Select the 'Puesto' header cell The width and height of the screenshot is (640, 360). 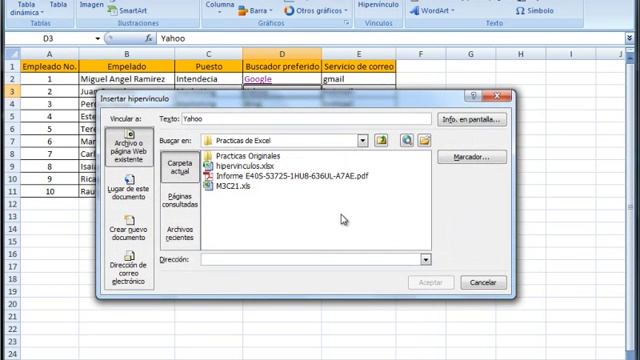pos(209,66)
